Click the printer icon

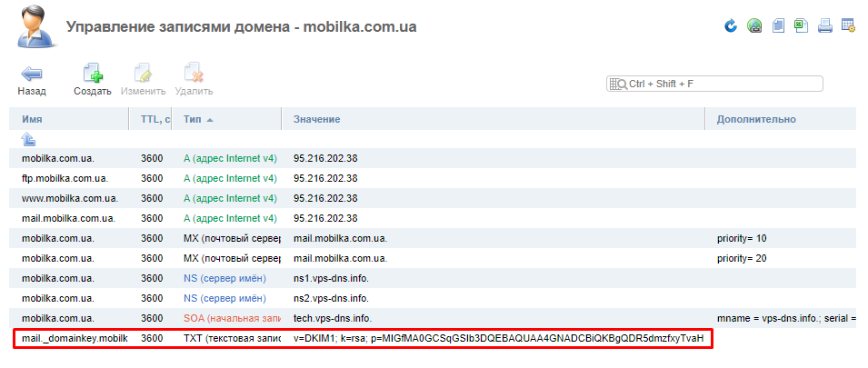coord(825,25)
